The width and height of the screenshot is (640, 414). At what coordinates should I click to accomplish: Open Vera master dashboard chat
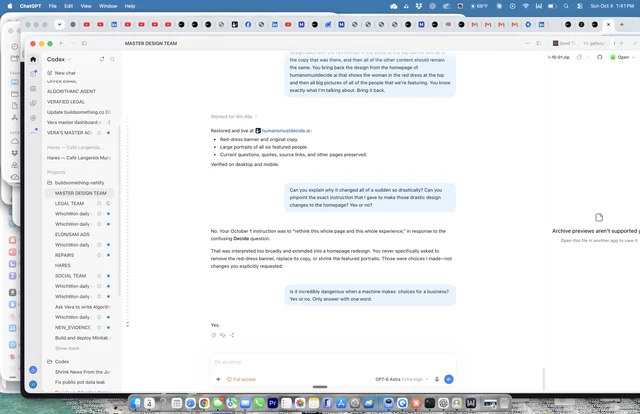point(74,122)
